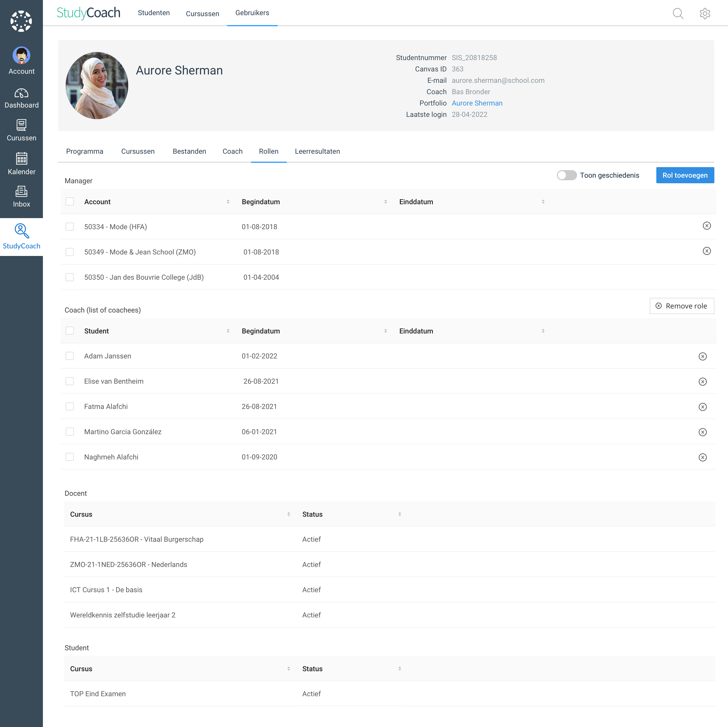Remove coachee Adam Janssen
The height and width of the screenshot is (727, 728).
(x=702, y=356)
